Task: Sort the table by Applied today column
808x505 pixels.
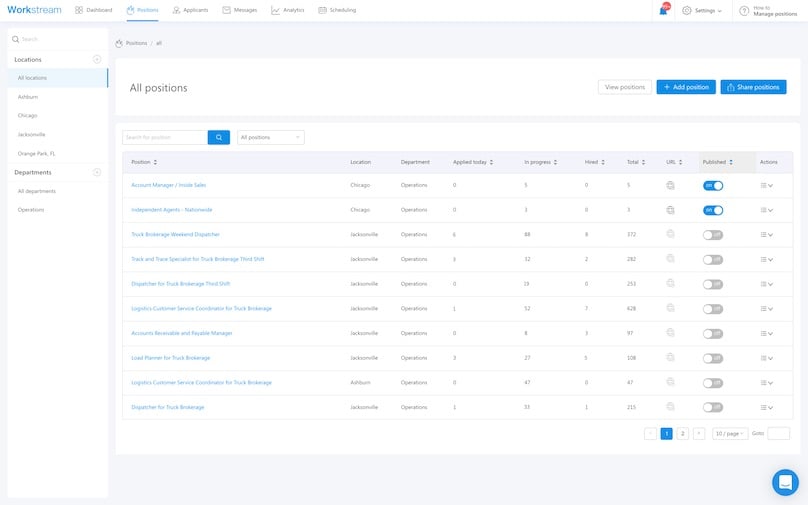Action: click(x=472, y=162)
